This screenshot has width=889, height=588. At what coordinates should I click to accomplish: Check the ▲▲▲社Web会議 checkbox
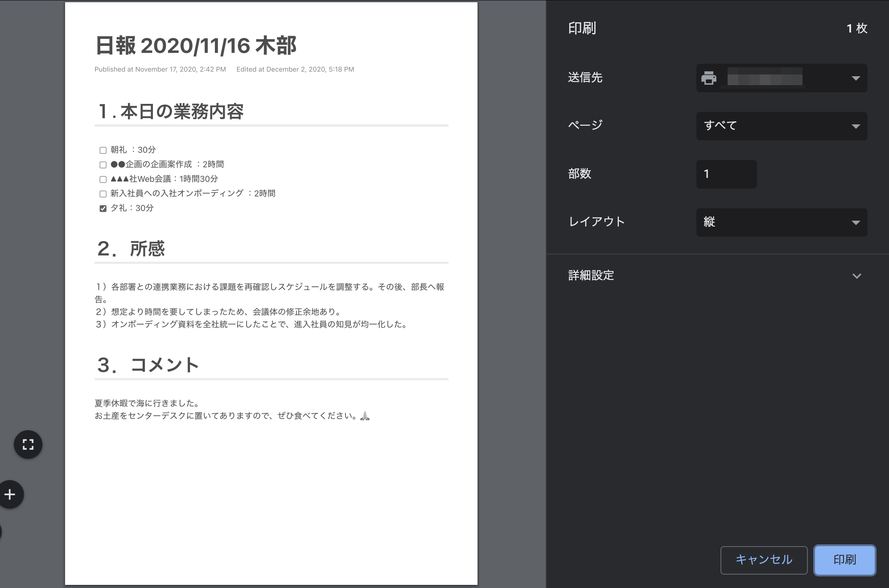coord(103,179)
